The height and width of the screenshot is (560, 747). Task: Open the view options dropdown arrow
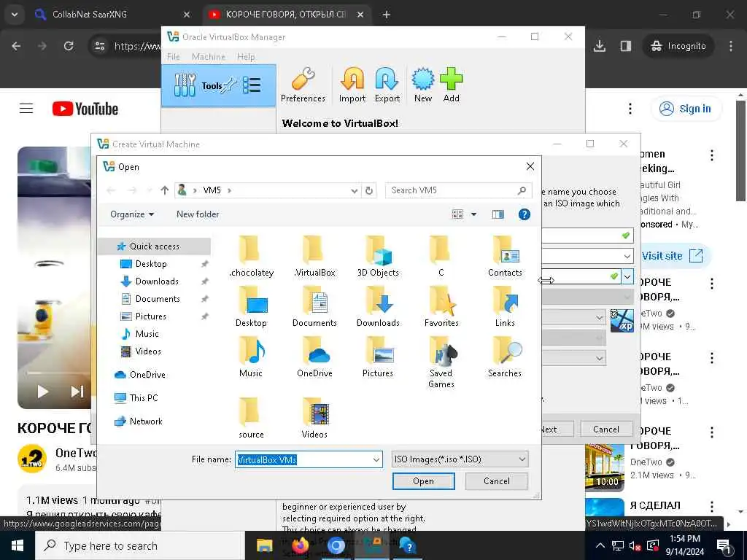click(x=473, y=214)
